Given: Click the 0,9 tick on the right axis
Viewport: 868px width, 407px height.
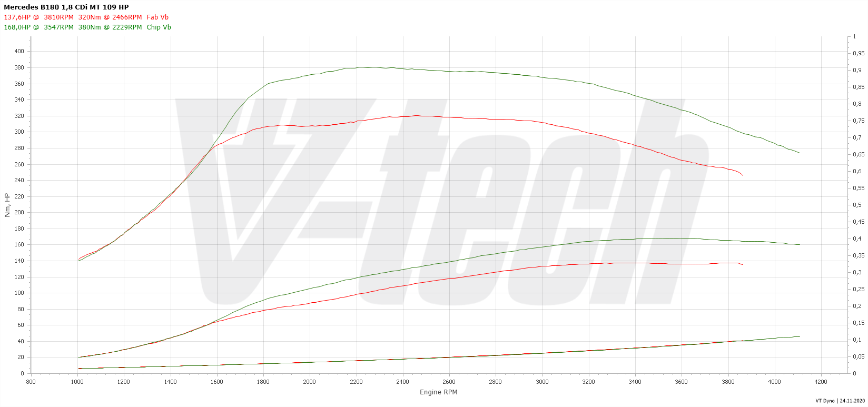Looking at the screenshot, I should pyautogui.click(x=857, y=70).
